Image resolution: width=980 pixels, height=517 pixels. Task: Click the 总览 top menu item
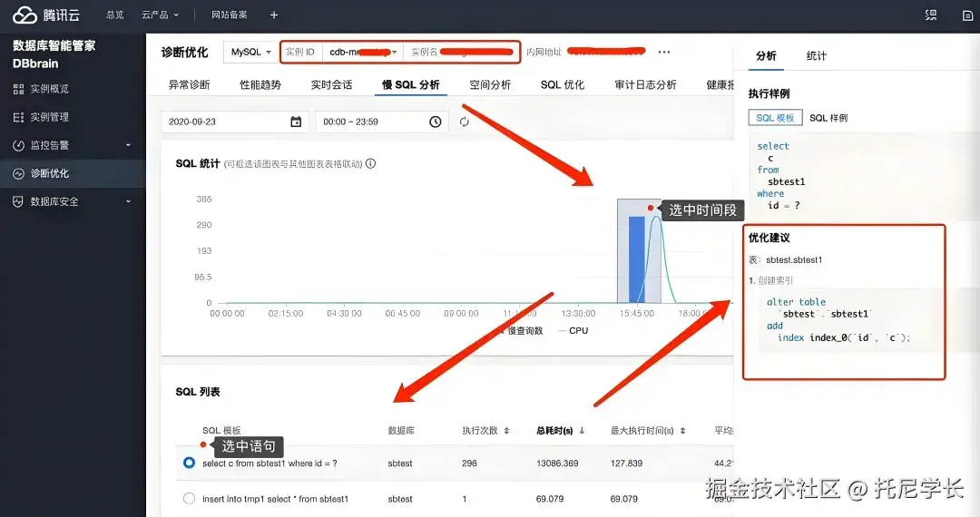pyautogui.click(x=115, y=15)
